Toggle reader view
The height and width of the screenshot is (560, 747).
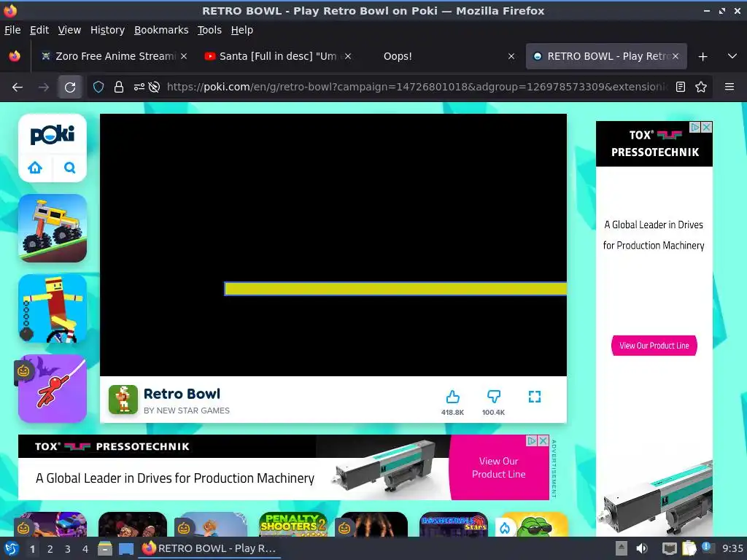click(x=681, y=87)
